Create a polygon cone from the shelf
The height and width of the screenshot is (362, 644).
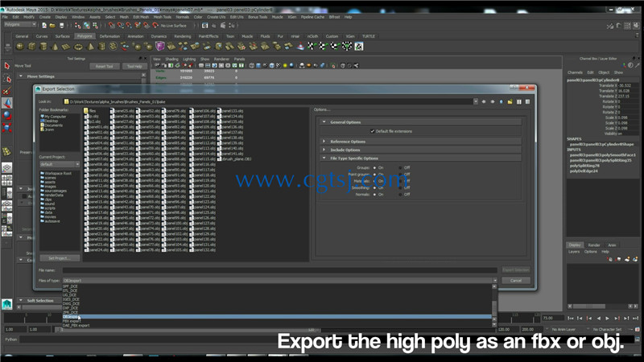coord(55,47)
